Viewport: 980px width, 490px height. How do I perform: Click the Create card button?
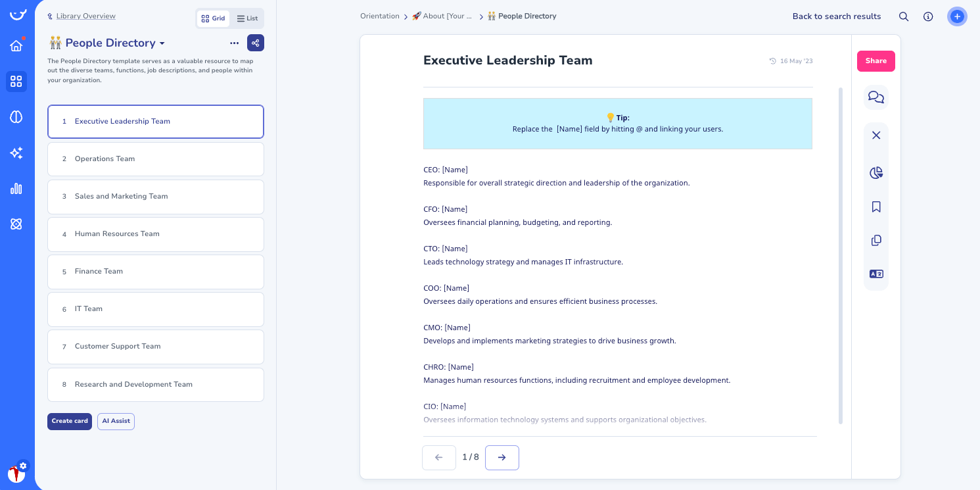tap(70, 421)
